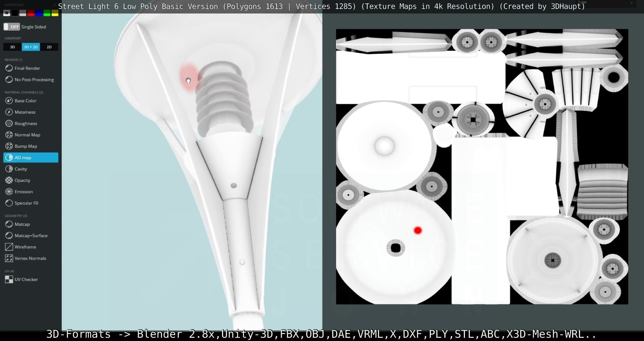
Task: Click the red dot on the UV map
Action: tap(418, 230)
